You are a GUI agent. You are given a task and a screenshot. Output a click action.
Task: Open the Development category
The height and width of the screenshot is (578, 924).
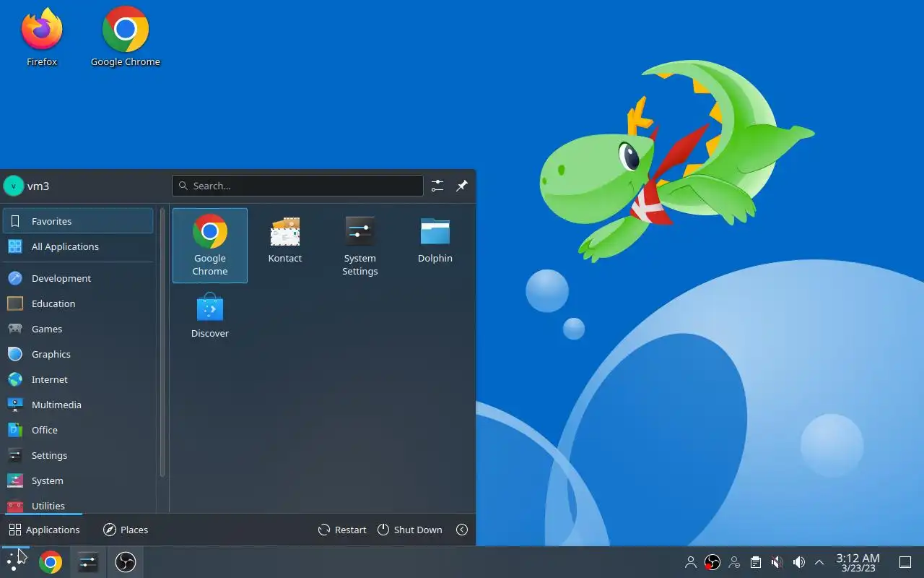(x=78, y=278)
